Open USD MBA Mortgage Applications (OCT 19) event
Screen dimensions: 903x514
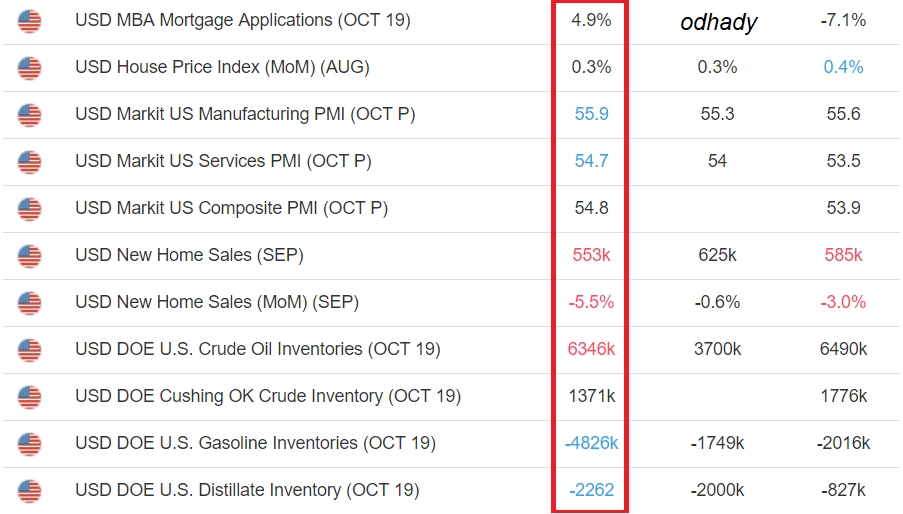point(242,20)
